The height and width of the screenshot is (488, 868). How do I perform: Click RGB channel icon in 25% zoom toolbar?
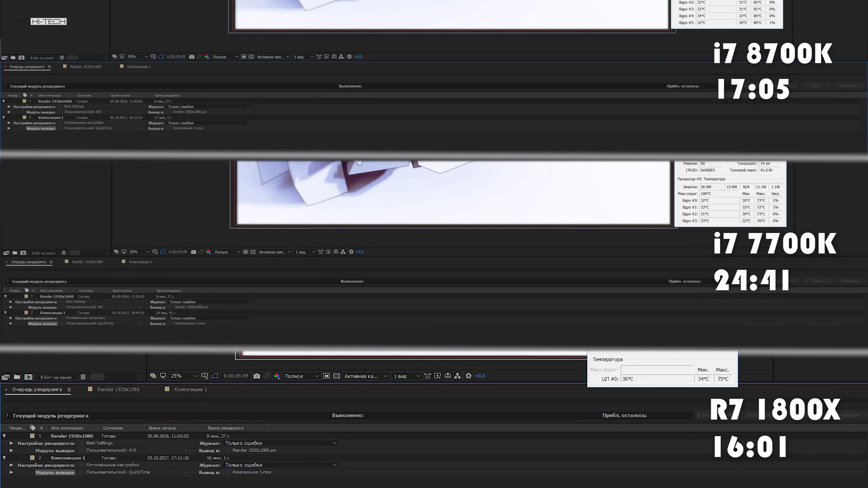(277, 376)
